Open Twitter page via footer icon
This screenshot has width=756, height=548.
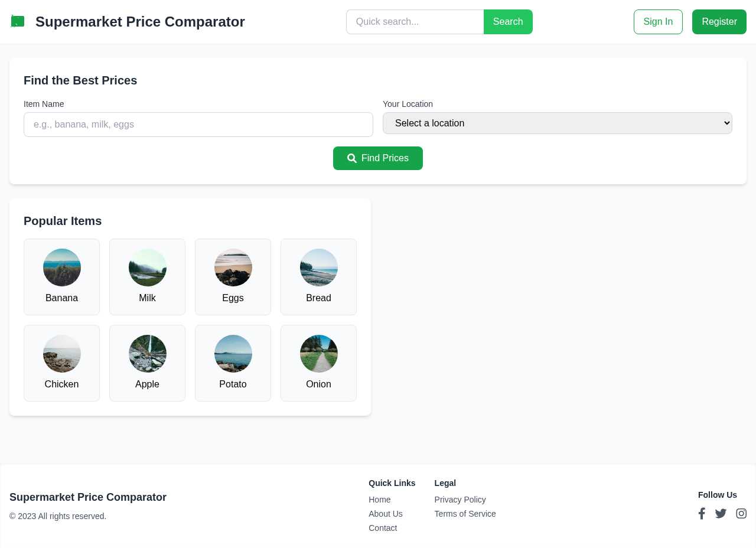720,513
